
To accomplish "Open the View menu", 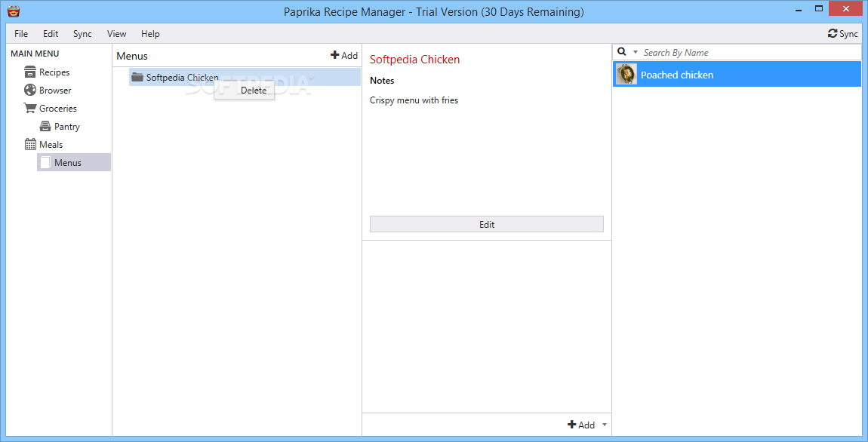I will click(x=115, y=33).
